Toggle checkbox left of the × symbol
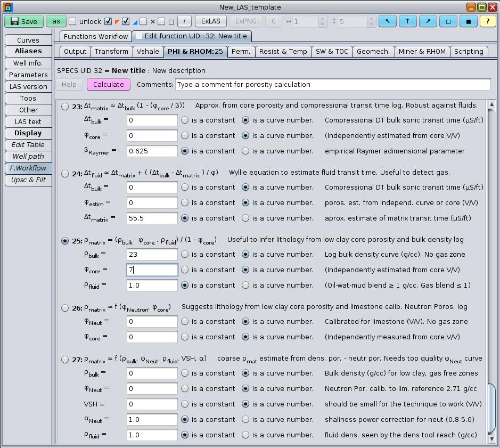 pos(143,21)
